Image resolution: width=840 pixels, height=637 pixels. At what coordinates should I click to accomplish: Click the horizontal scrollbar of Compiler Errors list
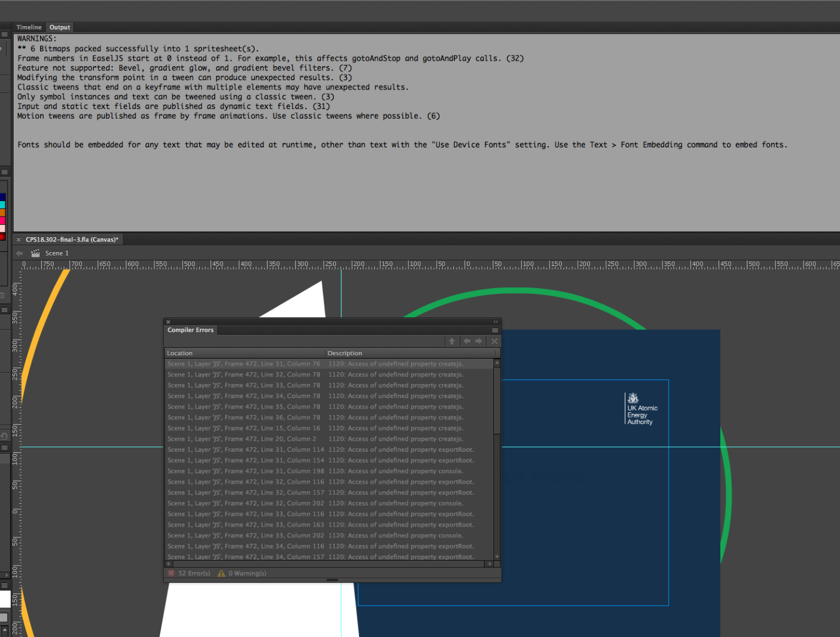coord(328,564)
